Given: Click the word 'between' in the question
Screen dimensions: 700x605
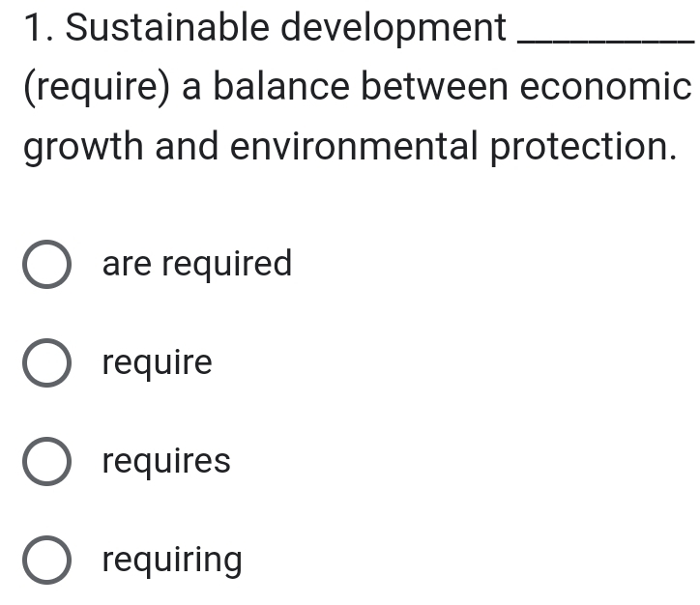Looking at the screenshot, I should click(435, 86).
